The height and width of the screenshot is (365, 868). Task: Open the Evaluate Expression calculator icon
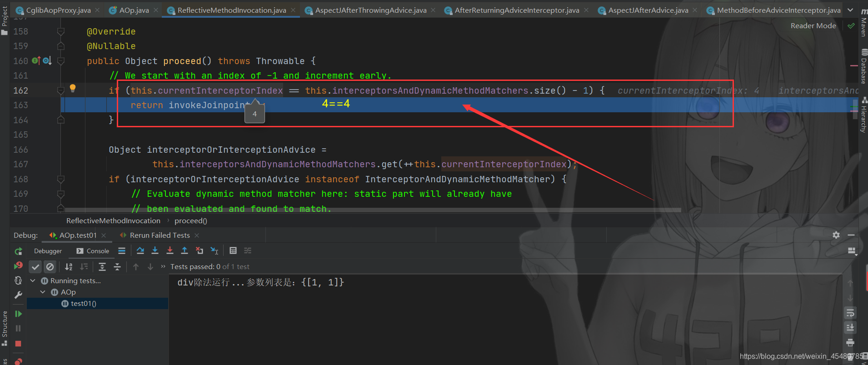(233, 250)
